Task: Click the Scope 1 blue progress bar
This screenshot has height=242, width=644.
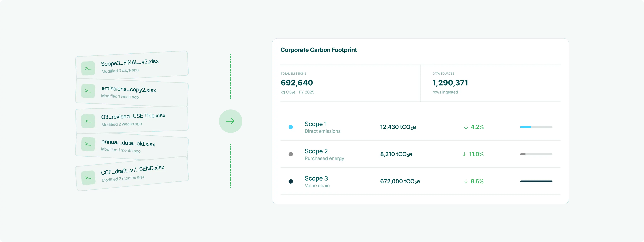Action: pos(526,127)
